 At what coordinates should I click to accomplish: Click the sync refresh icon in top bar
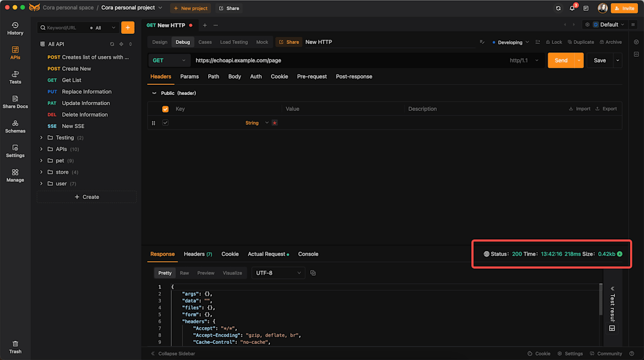tap(558, 8)
